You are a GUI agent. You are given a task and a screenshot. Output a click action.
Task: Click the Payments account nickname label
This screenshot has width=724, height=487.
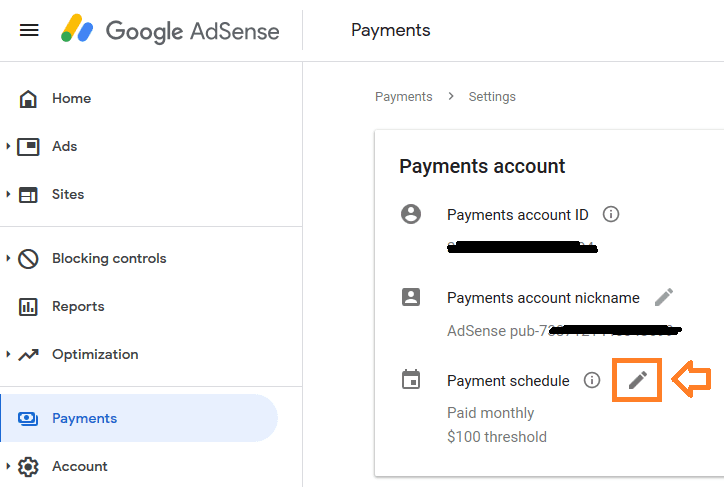tap(543, 298)
